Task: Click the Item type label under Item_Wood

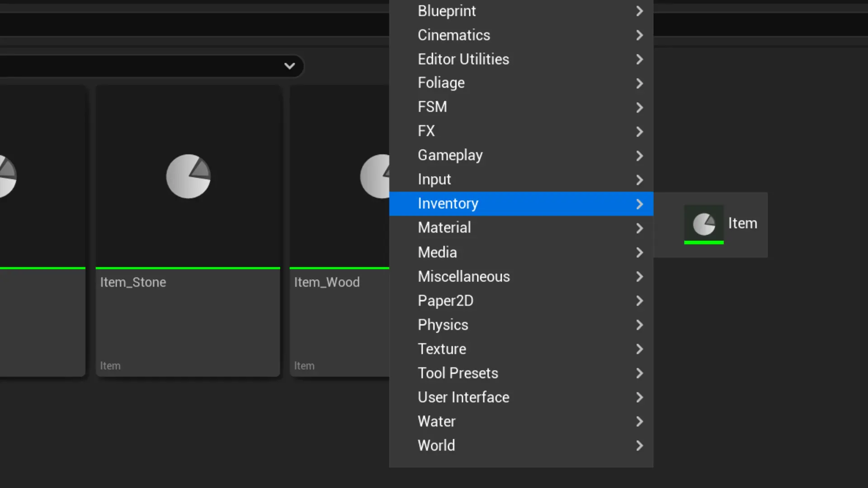Action: click(x=304, y=366)
